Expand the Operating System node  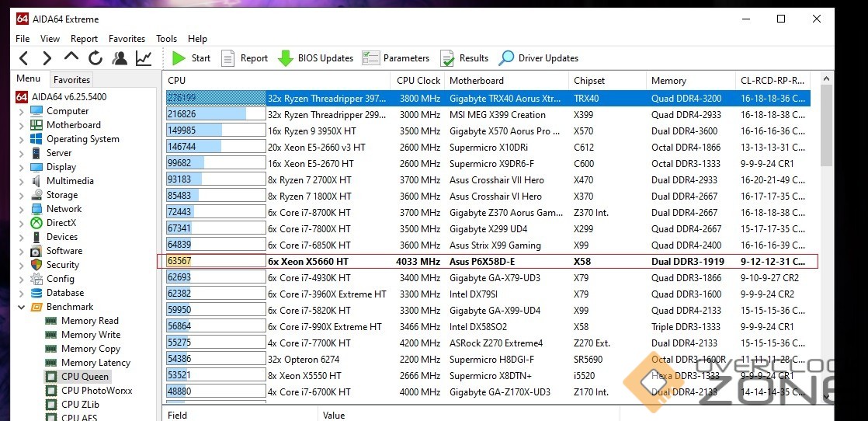tap(22, 139)
